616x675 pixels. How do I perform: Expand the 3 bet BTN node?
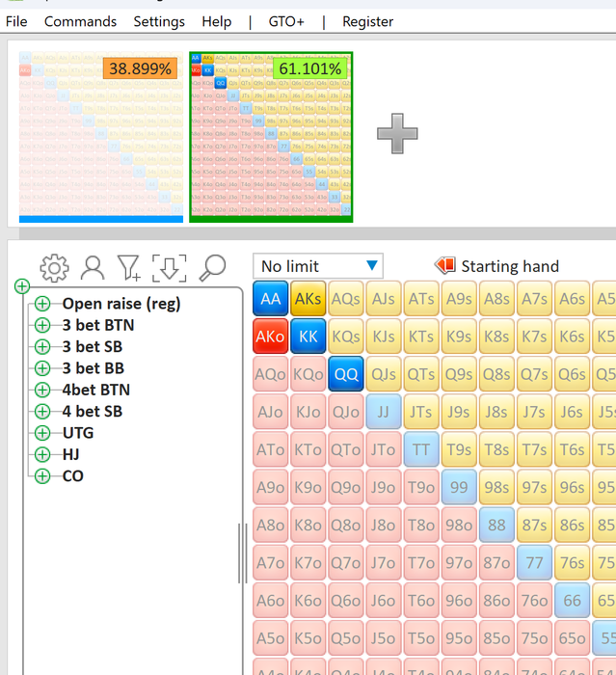(x=42, y=326)
